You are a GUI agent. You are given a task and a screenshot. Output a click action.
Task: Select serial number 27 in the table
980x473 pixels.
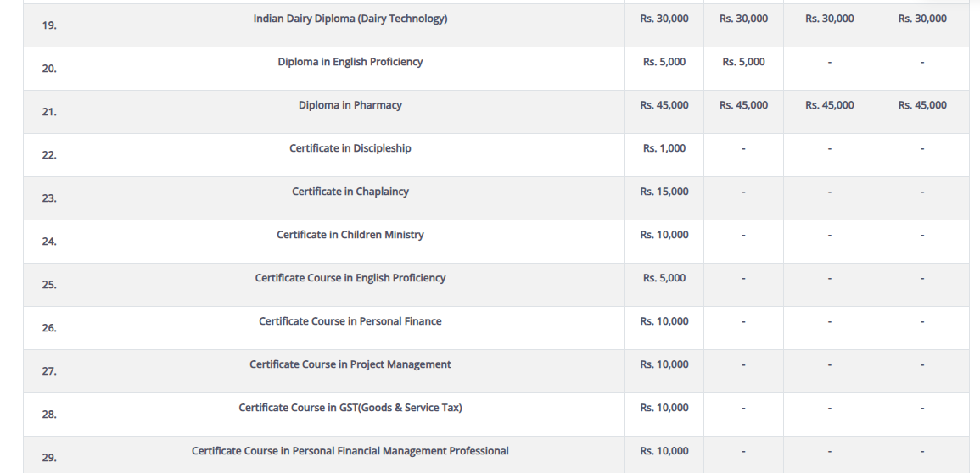coord(49,371)
